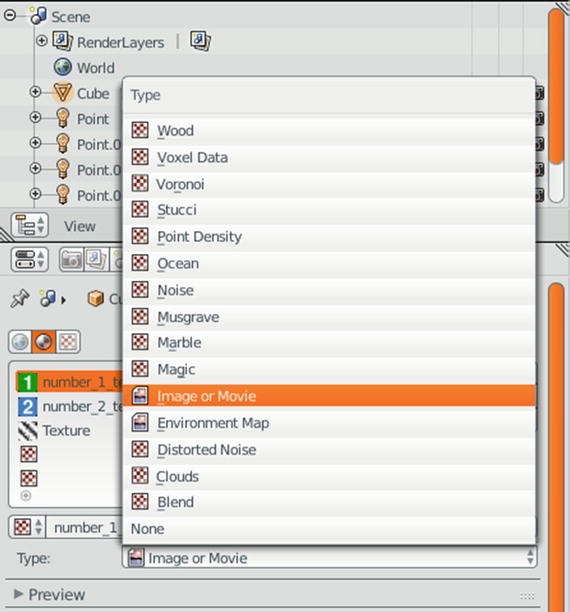
Task: Choose Magic texture type
Action: point(329,369)
